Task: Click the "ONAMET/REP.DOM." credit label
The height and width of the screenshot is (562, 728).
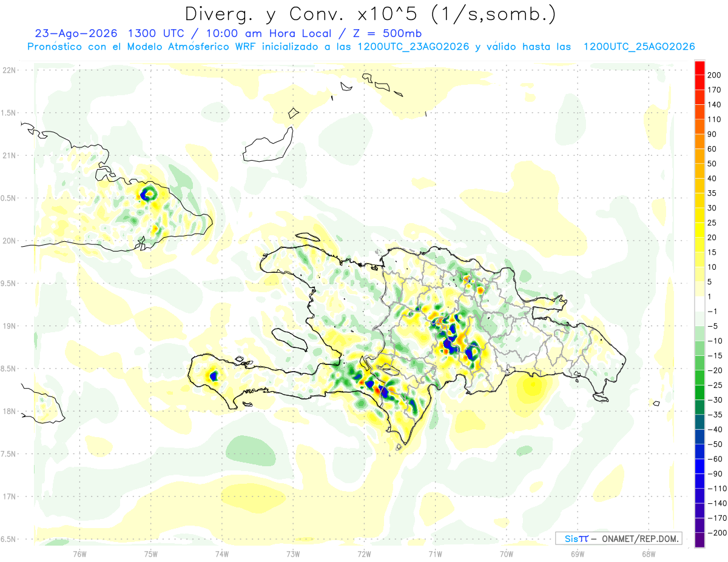Action: pos(641,538)
